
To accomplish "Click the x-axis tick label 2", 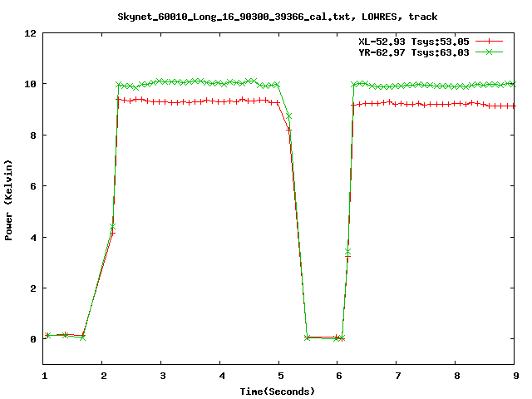I will tap(103, 376).
